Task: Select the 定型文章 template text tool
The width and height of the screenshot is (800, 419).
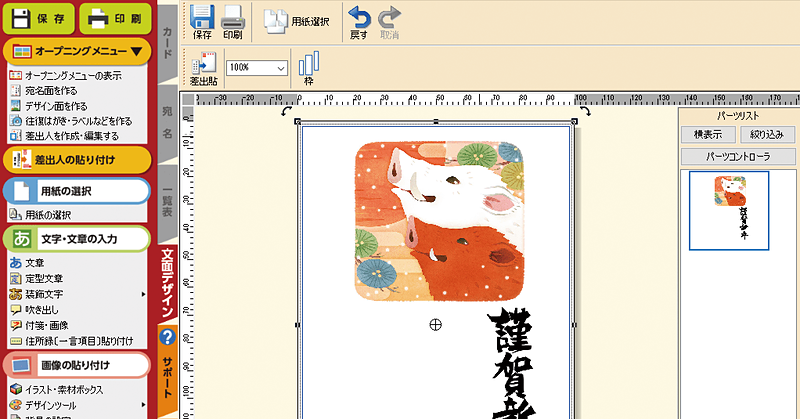Action: [x=36, y=279]
